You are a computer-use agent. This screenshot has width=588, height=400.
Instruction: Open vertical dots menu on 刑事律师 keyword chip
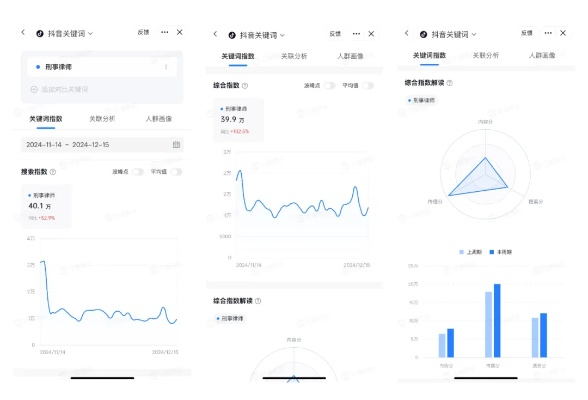pos(166,67)
